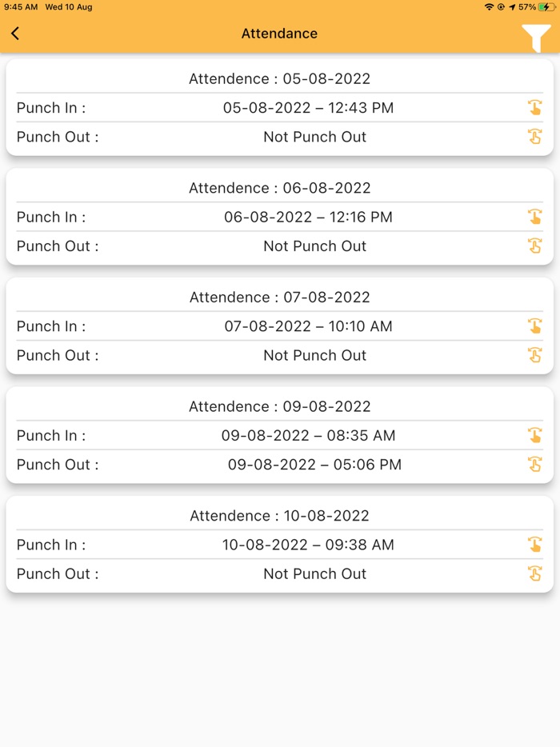Select the Attendence : 10-08-2022 card heading
This screenshot has width=560, height=747.
click(279, 516)
